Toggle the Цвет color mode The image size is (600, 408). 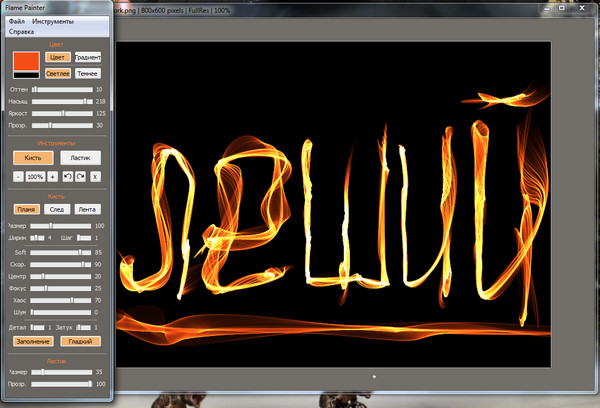coord(57,57)
